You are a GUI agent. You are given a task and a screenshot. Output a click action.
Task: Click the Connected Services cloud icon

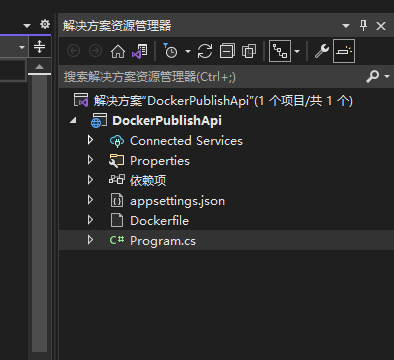pyautogui.click(x=117, y=141)
